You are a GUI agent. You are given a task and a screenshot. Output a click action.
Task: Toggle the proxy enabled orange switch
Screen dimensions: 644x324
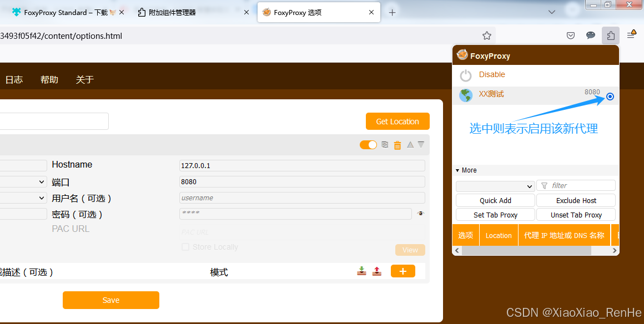(x=368, y=145)
